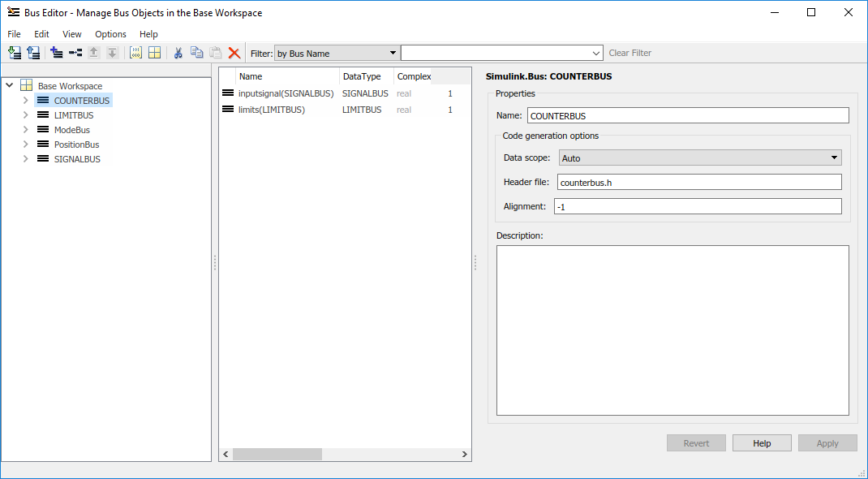868x479 pixels.
Task: Click the horizontal scrollbar thumb in element table
Action: [x=277, y=454]
